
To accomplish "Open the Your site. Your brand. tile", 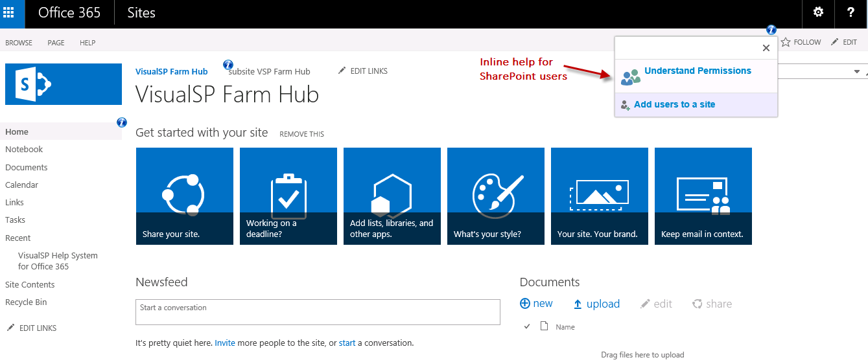I will pos(600,196).
